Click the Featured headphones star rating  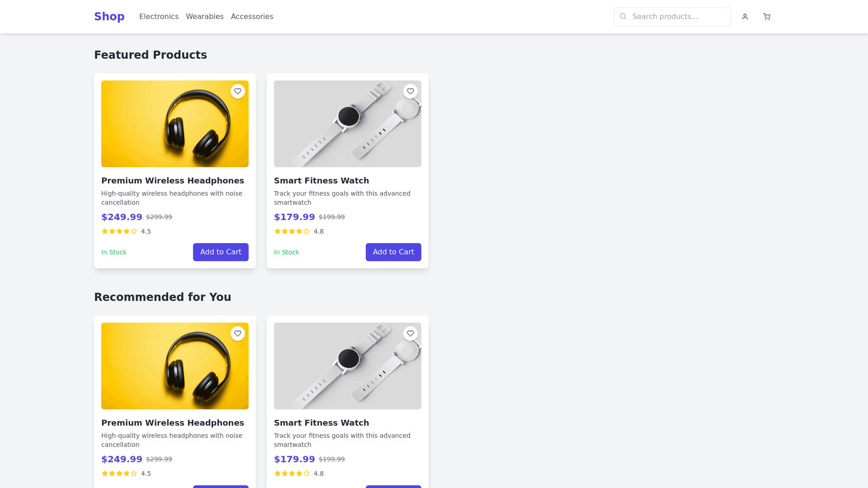pyautogui.click(x=119, y=231)
